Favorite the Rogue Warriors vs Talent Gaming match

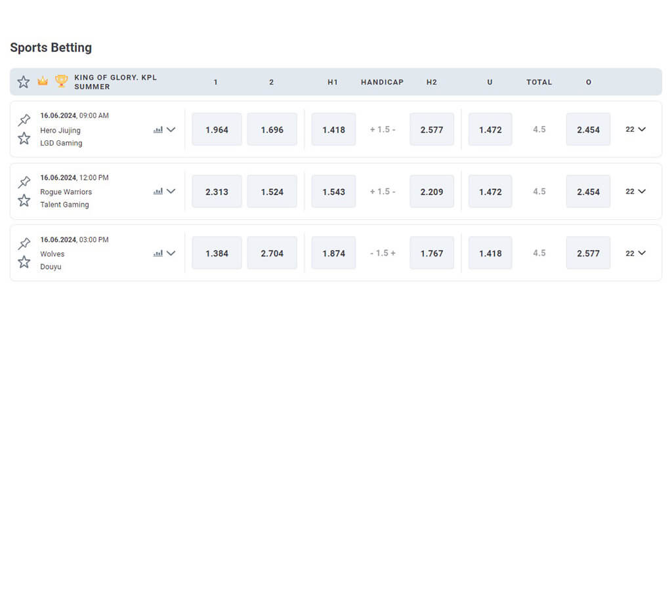coord(24,200)
